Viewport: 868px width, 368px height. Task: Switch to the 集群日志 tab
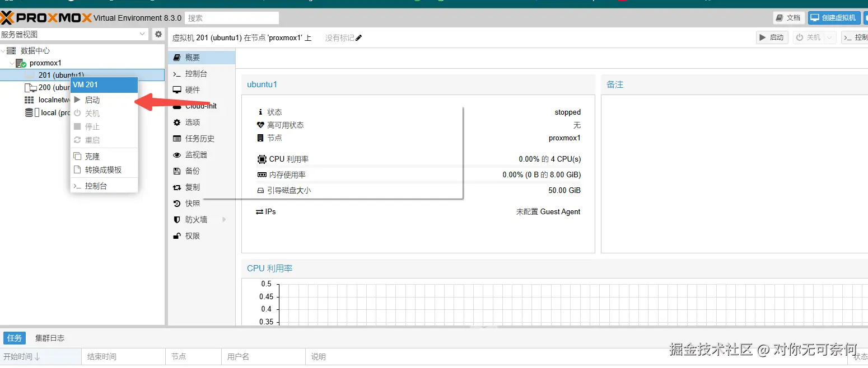coord(50,338)
